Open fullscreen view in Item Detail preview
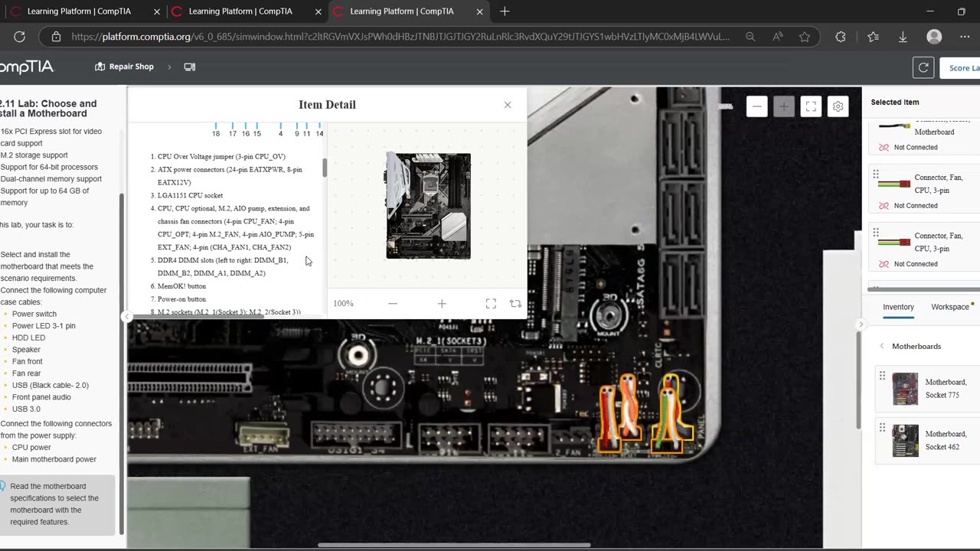Viewport: 980px width, 551px height. click(x=491, y=304)
